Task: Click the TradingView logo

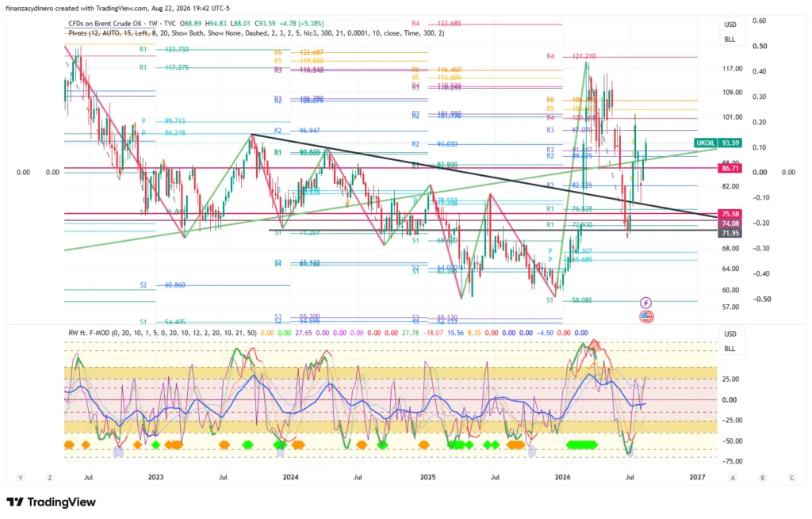Action: pos(52,502)
